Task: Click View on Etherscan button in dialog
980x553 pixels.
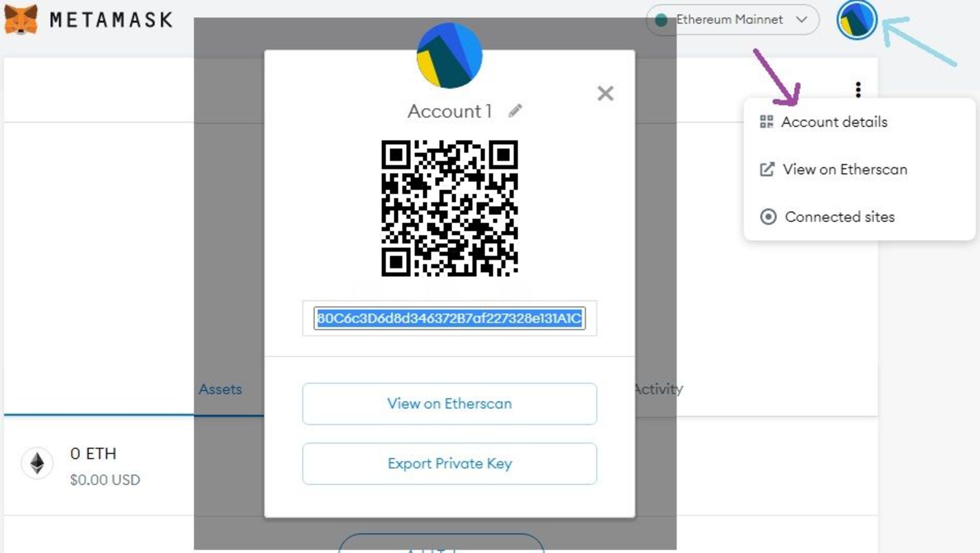Action: 449,404
